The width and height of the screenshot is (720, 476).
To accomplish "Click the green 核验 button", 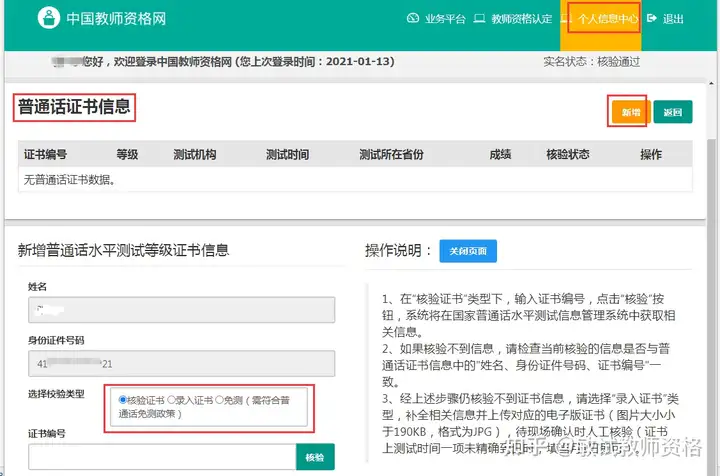I will (315, 457).
